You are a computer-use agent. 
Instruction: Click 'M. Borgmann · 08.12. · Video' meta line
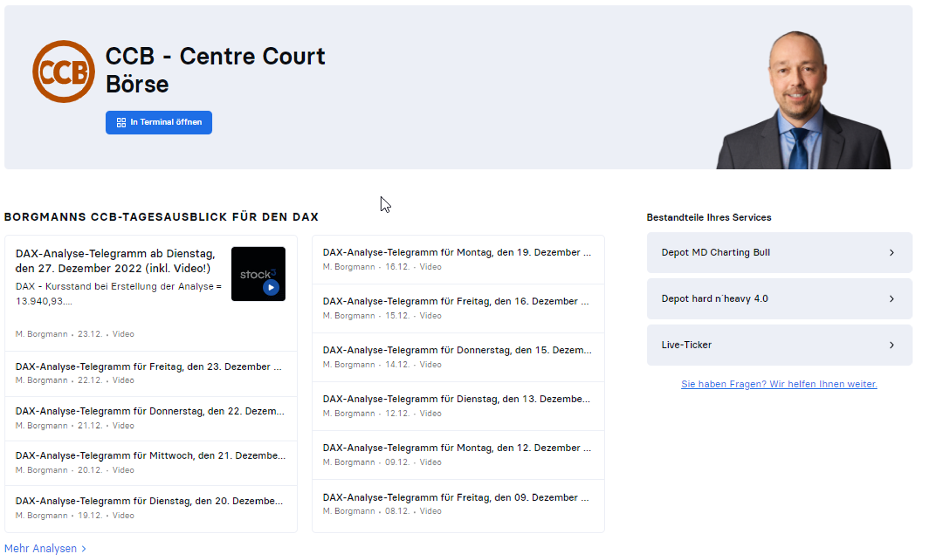382,511
